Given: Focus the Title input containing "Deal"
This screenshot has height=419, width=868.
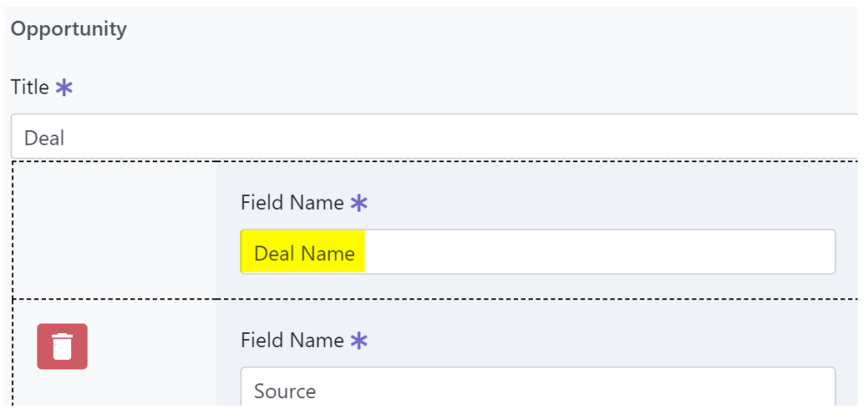Looking at the screenshot, I should coord(434,137).
